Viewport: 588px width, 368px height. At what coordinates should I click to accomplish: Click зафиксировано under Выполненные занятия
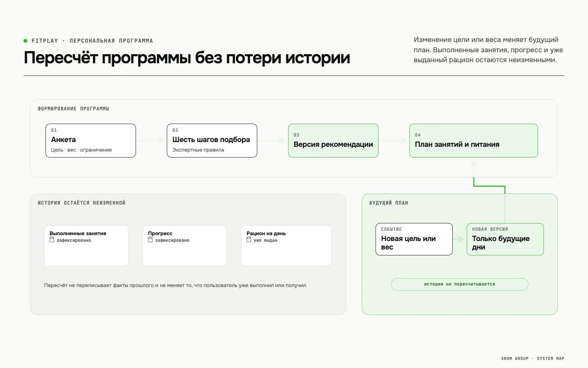point(74,240)
